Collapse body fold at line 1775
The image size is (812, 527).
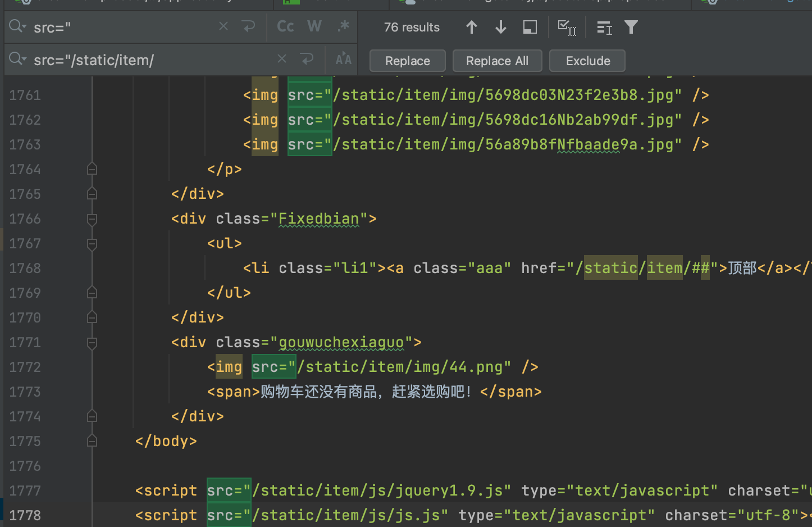[92, 441]
